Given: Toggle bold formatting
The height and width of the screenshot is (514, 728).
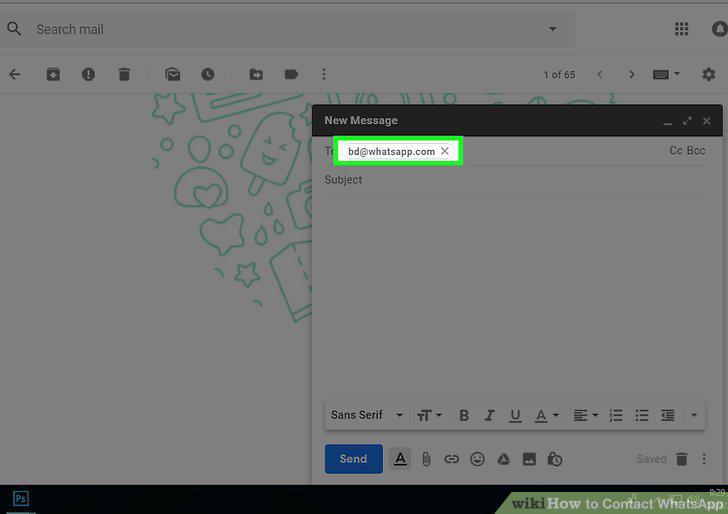Looking at the screenshot, I should tap(463, 415).
